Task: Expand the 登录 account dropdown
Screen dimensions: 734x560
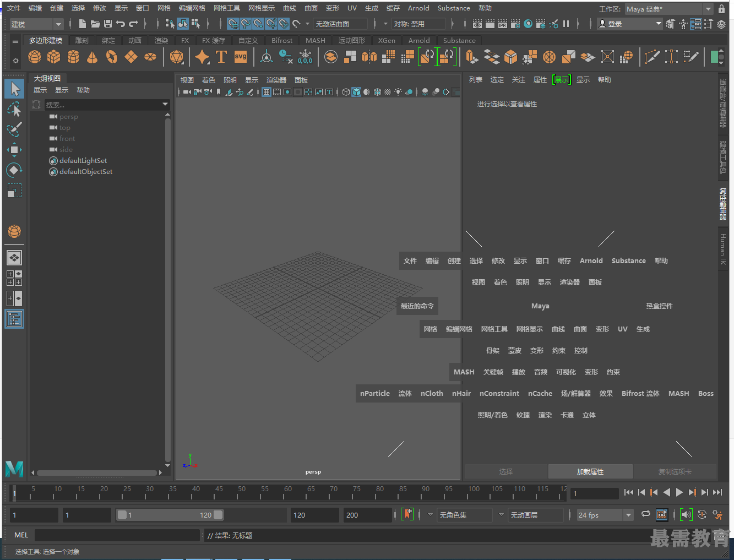Action: click(630, 24)
